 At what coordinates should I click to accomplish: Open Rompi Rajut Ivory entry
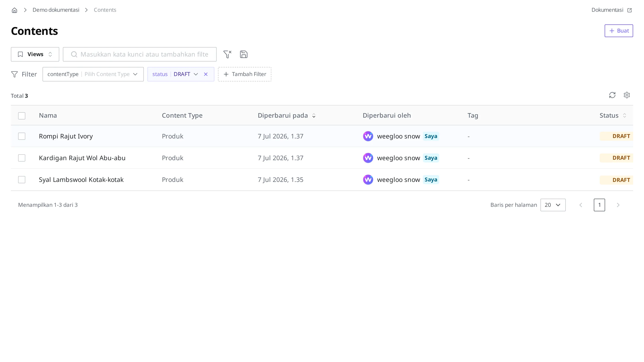click(x=66, y=136)
